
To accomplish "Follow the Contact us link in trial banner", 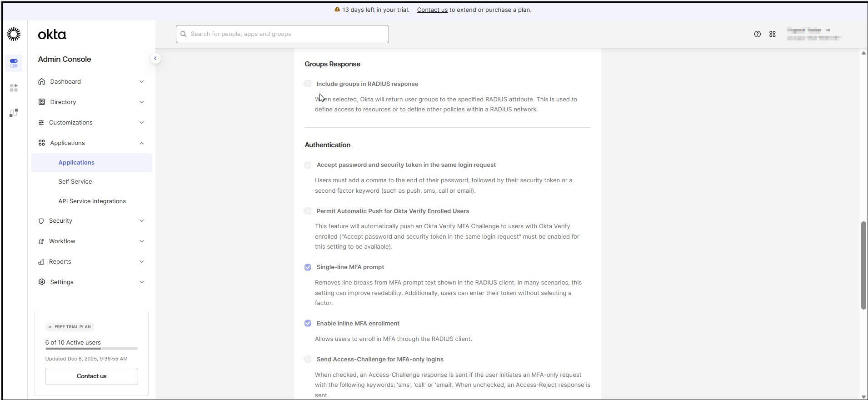I will 432,10.
